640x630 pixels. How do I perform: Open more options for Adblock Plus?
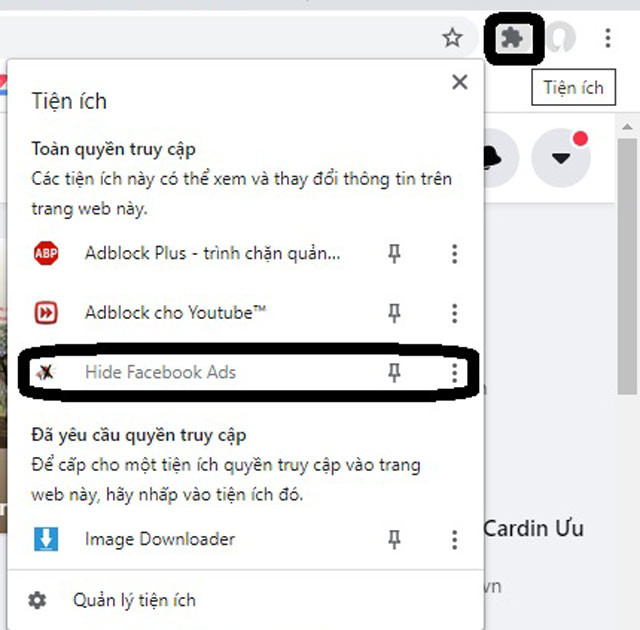click(454, 254)
